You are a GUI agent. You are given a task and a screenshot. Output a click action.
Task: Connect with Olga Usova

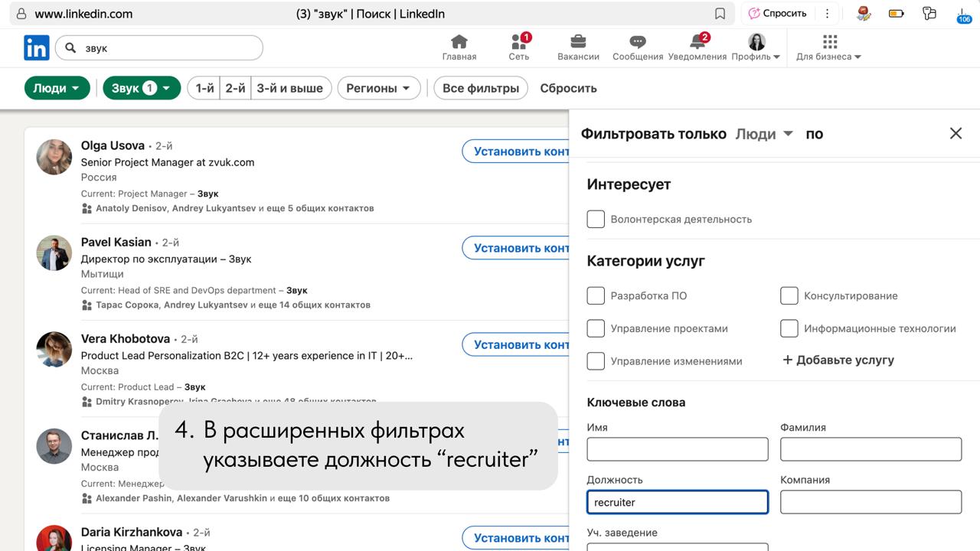pyautogui.click(x=516, y=152)
